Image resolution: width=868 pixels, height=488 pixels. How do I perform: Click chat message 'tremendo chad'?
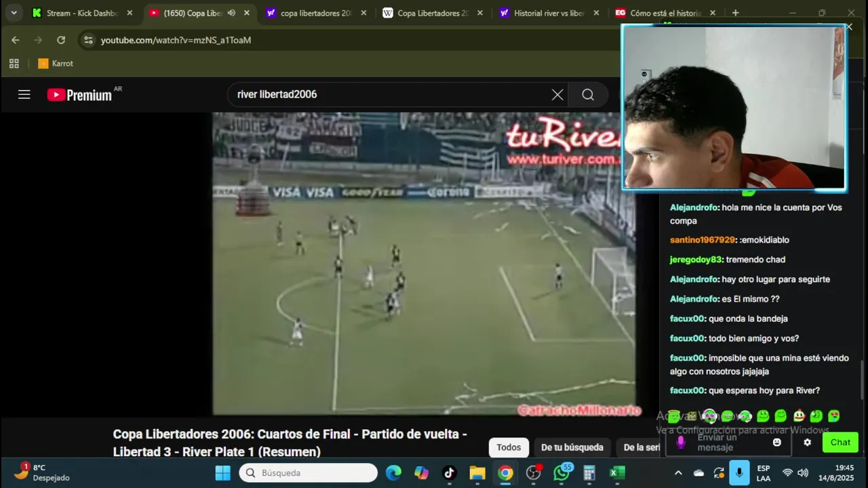tap(755, 260)
